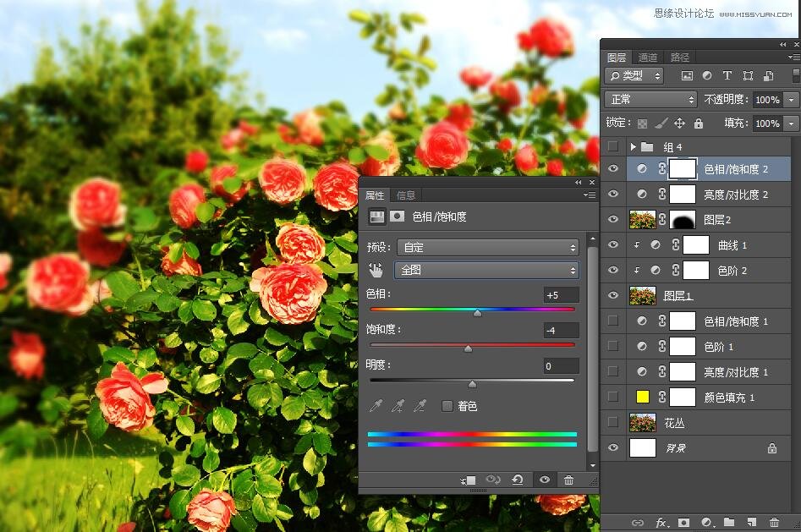Screen dimensions: 801x532
Task: Toggle the layer filter on/off switch
Action: [796, 75]
